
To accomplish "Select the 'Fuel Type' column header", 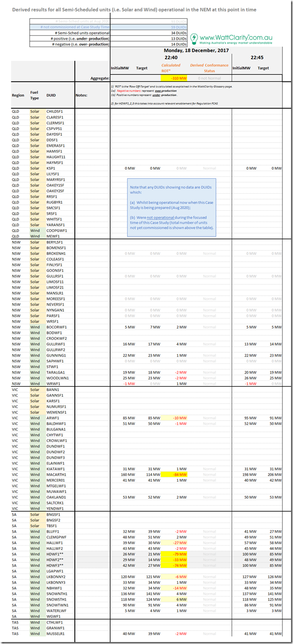I will (34, 95).
